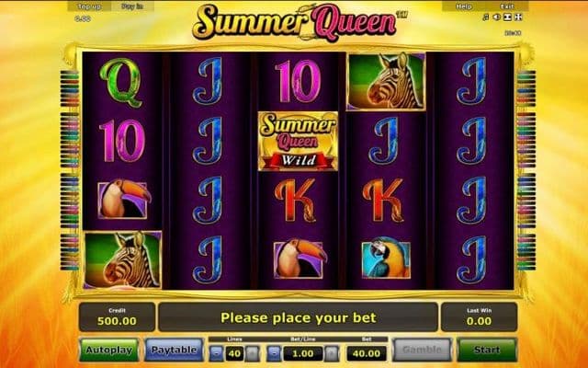Start the spin with Start button
588x368 pixels.
tap(487, 350)
